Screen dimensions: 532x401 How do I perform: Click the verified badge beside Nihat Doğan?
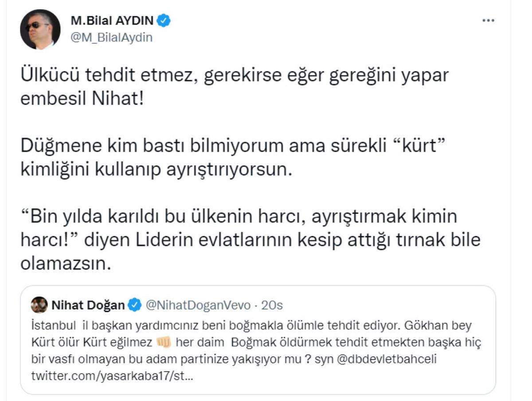click(135, 305)
